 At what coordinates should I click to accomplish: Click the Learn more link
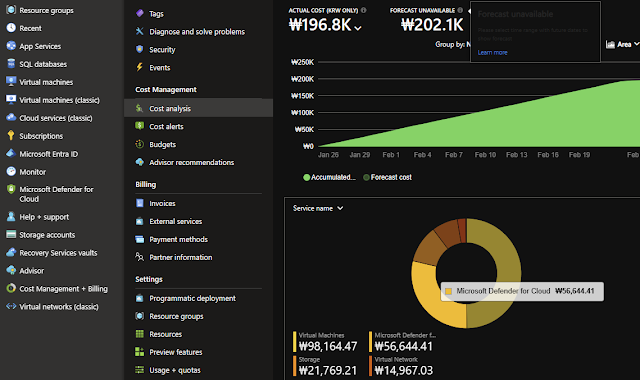coord(492,52)
